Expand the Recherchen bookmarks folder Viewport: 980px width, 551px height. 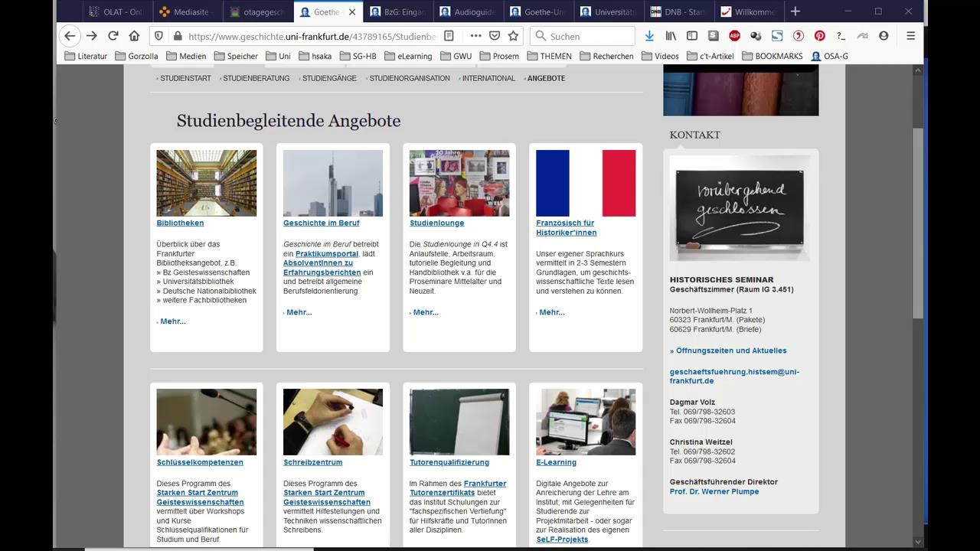tap(606, 56)
